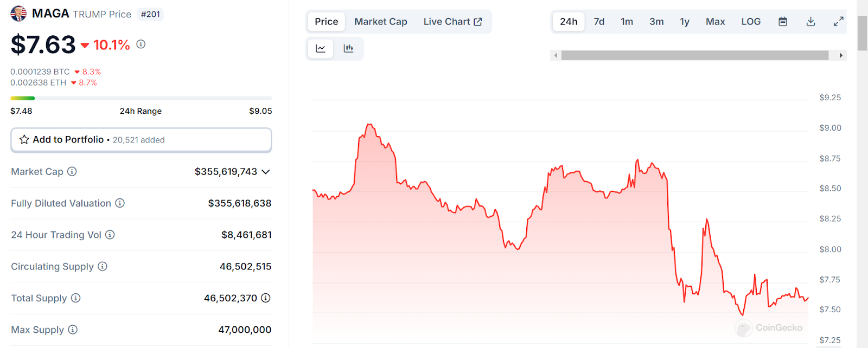Screen dimensions: 868x348
Task: Select the 1m time range
Action: coord(627,22)
